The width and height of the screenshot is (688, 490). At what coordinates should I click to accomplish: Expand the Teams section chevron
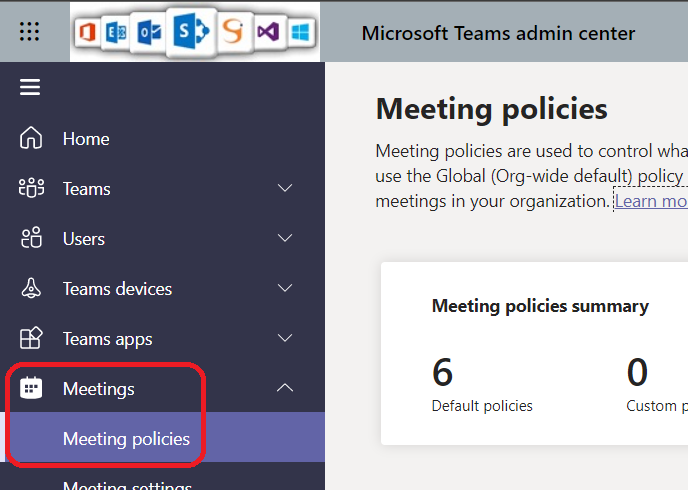[x=285, y=188]
